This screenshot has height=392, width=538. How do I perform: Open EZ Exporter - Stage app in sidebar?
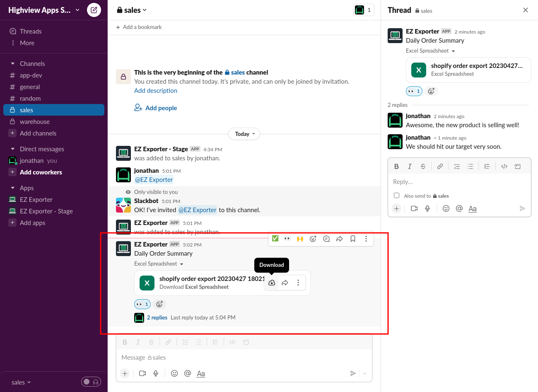pyautogui.click(x=54, y=211)
